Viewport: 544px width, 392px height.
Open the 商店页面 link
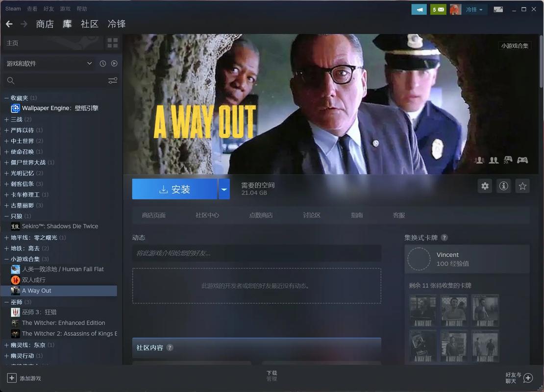pos(154,216)
